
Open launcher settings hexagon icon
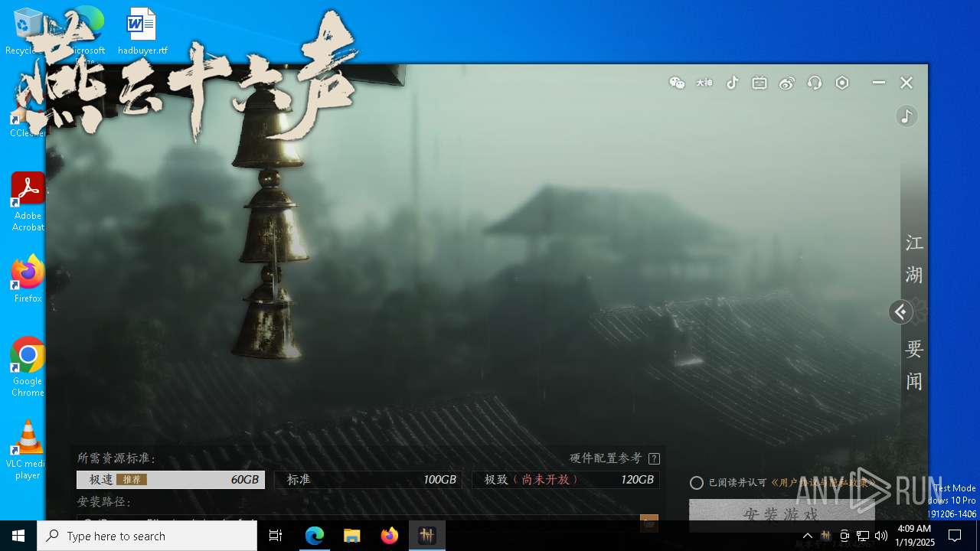(842, 83)
